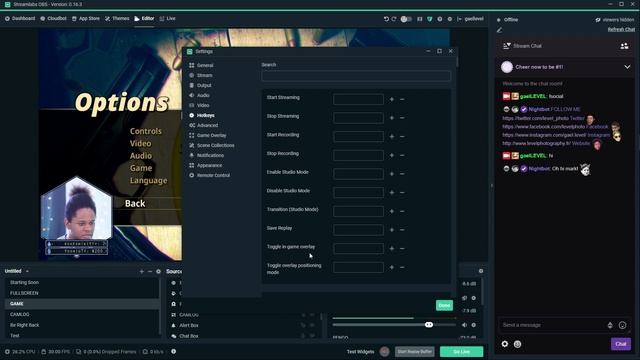Click the studio mode icon in top toolbar
This screenshot has width=640, height=360.
click(420, 19)
